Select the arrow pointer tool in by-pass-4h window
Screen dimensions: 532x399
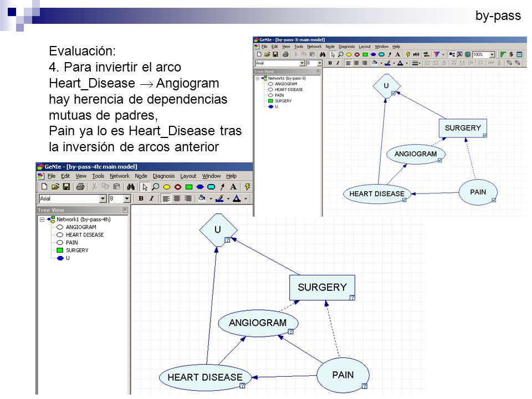pos(145,187)
